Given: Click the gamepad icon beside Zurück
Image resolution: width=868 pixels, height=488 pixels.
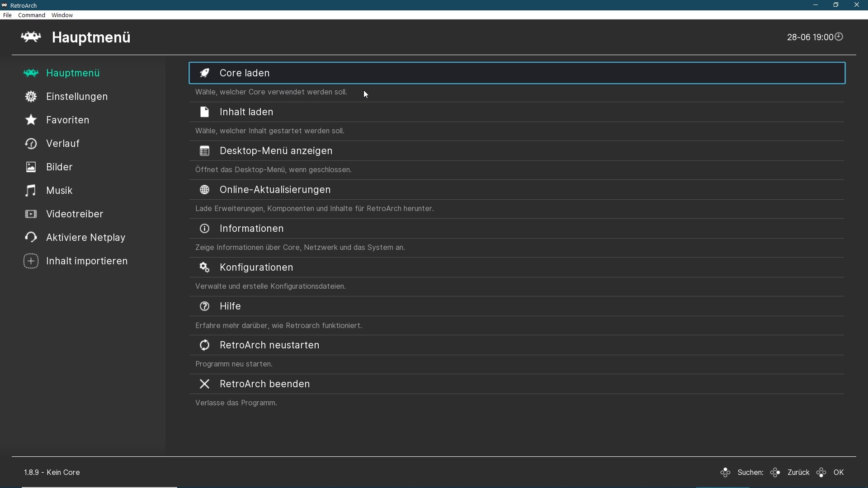Looking at the screenshot, I should tap(775, 473).
